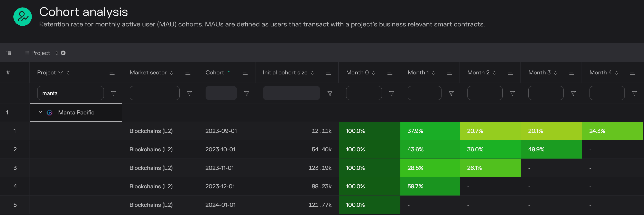The width and height of the screenshot is (644, 215).
Task: Open filter options for Project filter
Action: point(113,93)
